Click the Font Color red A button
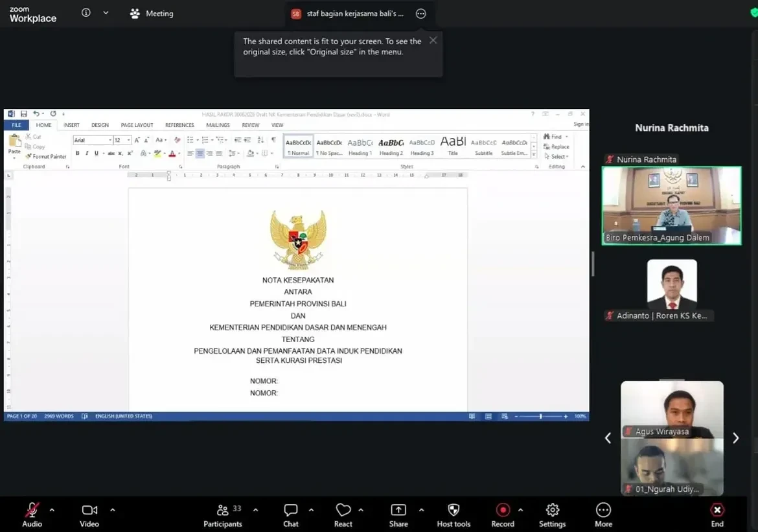 [x=172, y=154]
